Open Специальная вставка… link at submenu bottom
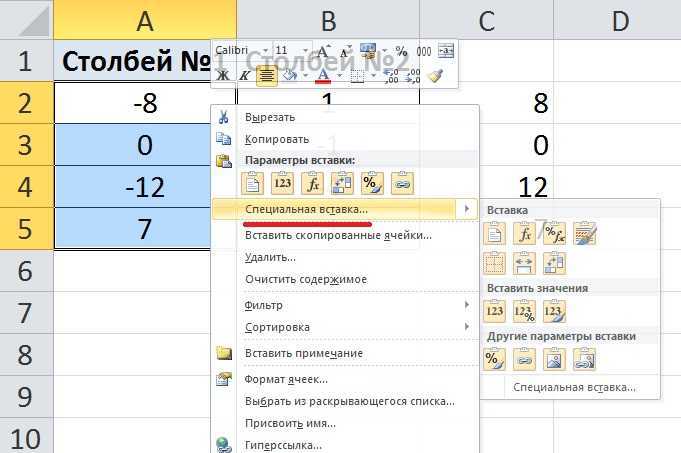The width and height of the screenshot is (681, 453). click(x=574, y=387)
